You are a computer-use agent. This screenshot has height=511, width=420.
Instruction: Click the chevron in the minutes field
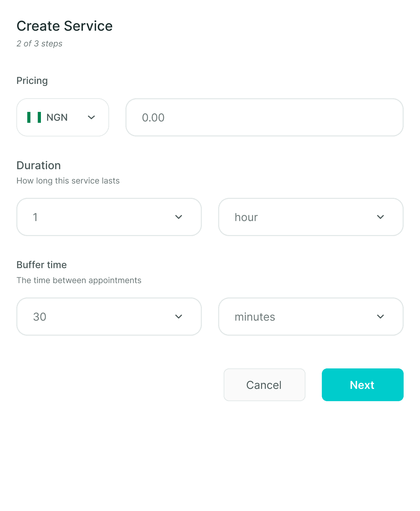click(x=380, y=317)
